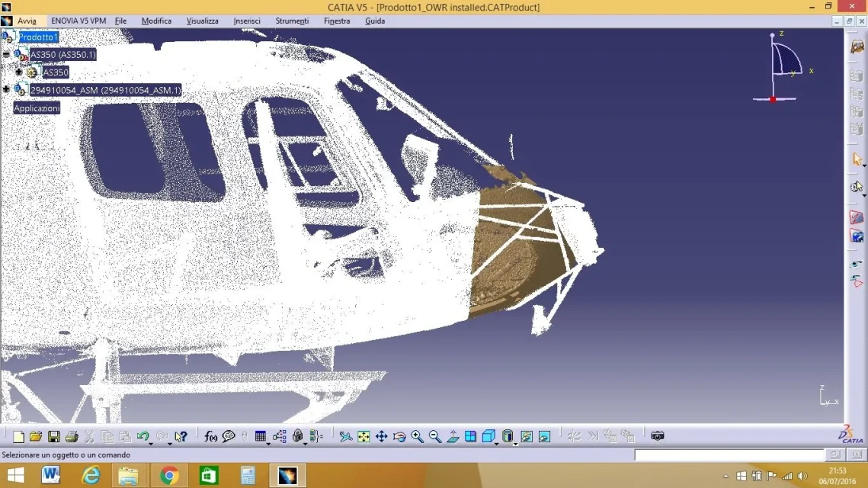
Task: Activate Fly mode airplane icon
Action: [x=345, y=436]
